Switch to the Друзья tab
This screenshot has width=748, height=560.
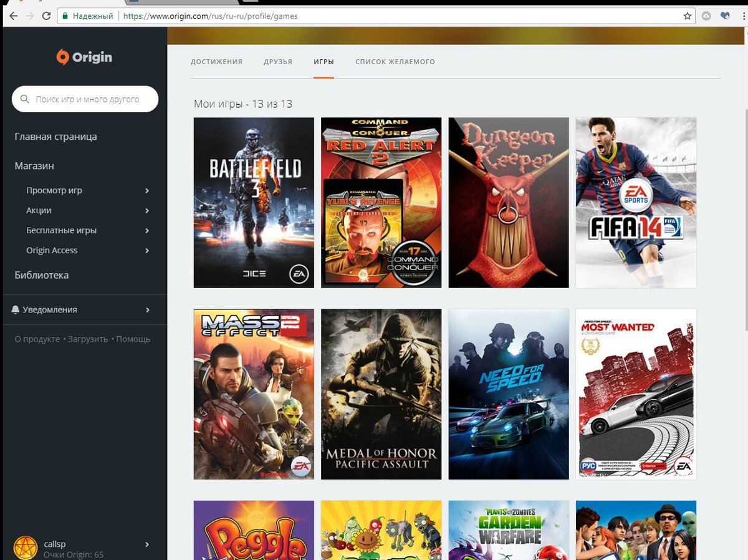tap(278, 62)
